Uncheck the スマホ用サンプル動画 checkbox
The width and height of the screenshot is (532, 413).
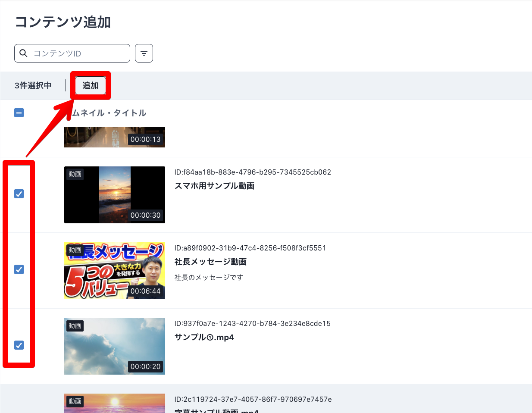(19, 194)
